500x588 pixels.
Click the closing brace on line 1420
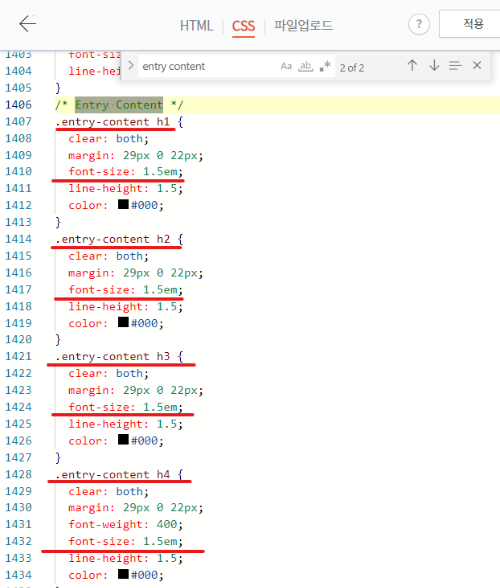pyautogui.click(x=58, y=339)
